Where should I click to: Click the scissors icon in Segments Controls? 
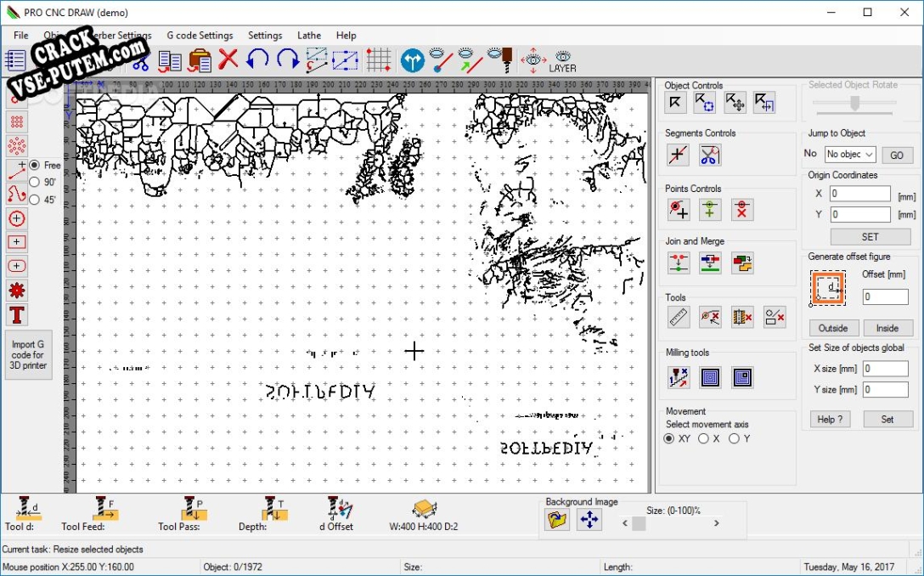coord(710,155)
